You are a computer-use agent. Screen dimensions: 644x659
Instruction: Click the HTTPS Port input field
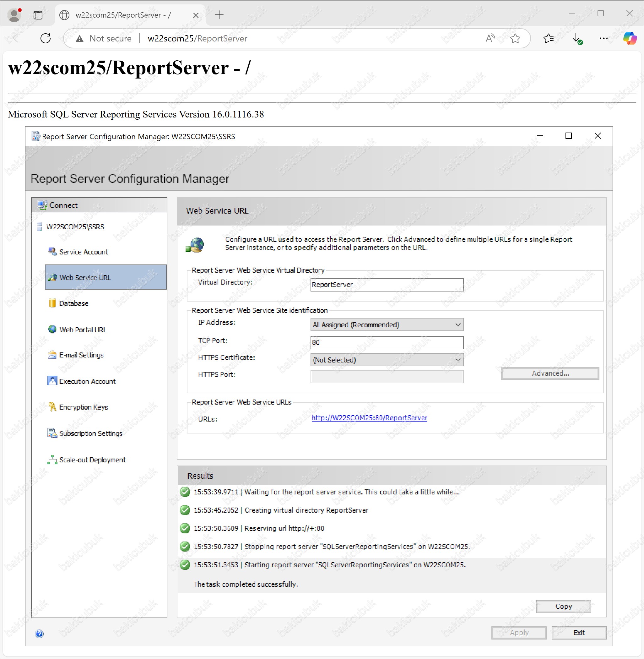387,377
